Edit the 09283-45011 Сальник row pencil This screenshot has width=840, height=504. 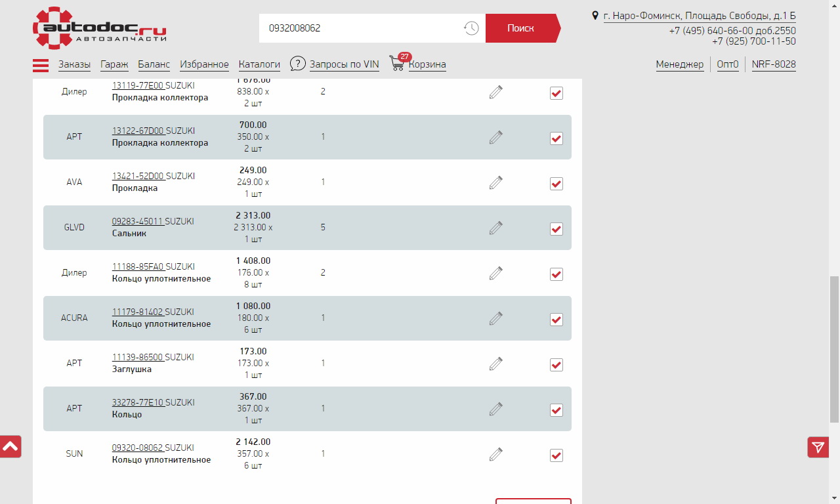tap(496, 228)
